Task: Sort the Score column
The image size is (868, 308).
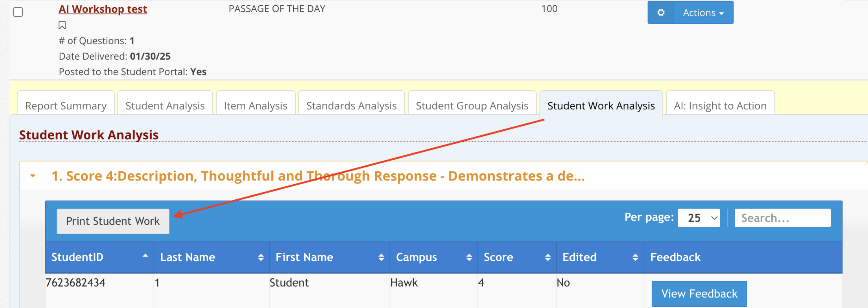Action: 547,257
